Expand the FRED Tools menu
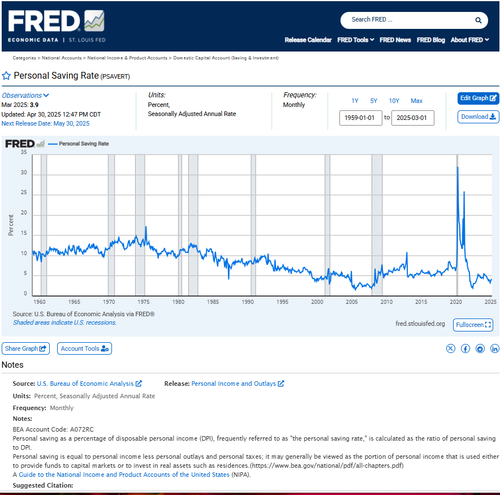 click(x=355, y=40)
